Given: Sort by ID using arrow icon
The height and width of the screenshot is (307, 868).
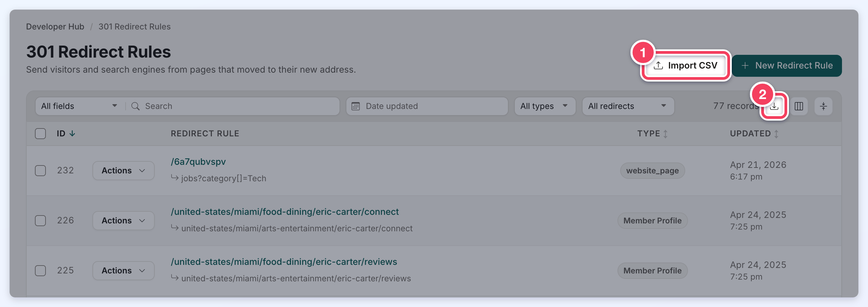Looking at the screenshot, I should (x=72, y=134).
